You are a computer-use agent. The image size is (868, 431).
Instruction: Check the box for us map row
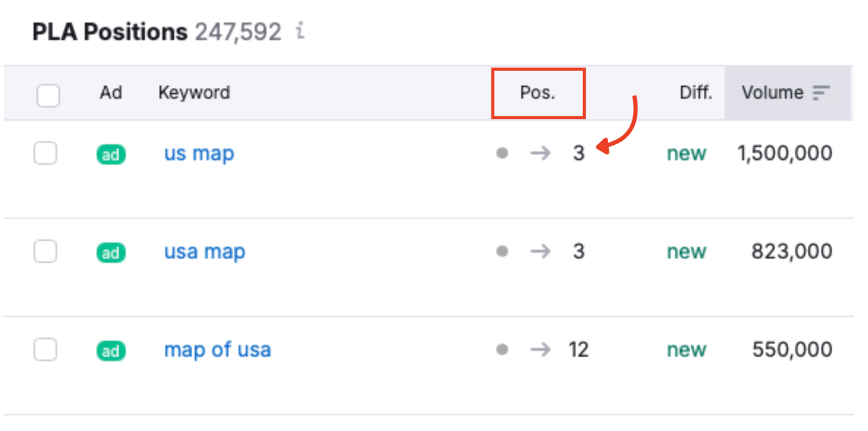(x=46, y=153)
